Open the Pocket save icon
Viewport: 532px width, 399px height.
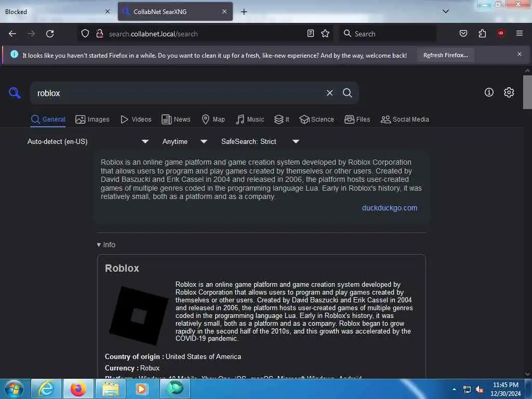click(463, 33)
